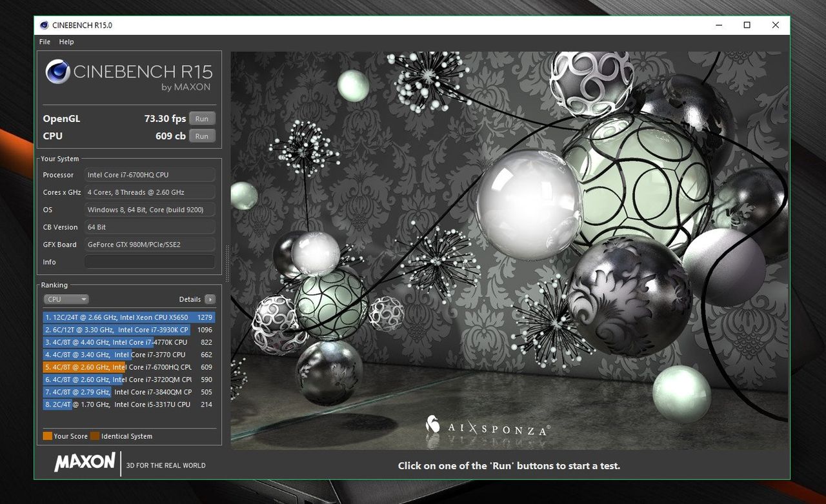The height and width of the screenshot is (504, 826).
Task: Click the OpenGL score 73.30 fps
Action: 165,119
